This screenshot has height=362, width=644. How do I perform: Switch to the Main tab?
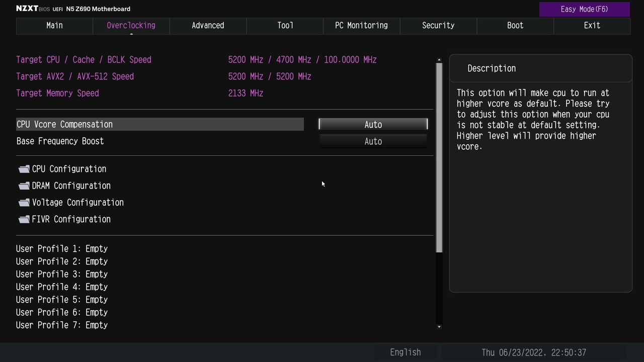point(54,26)
